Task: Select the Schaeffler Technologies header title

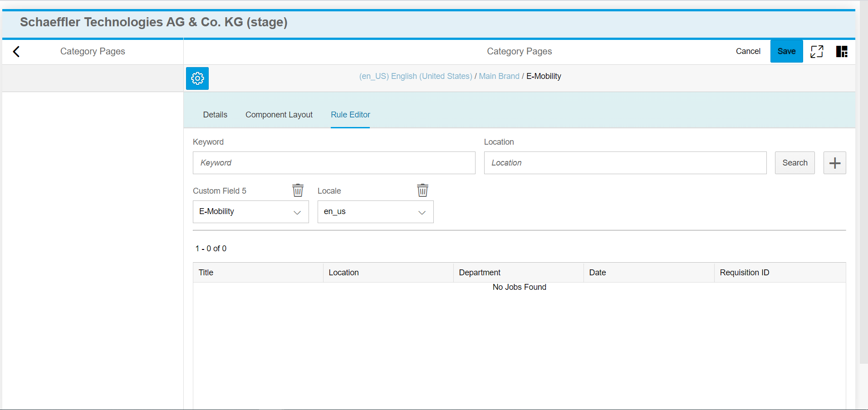Action: (154, 22)
